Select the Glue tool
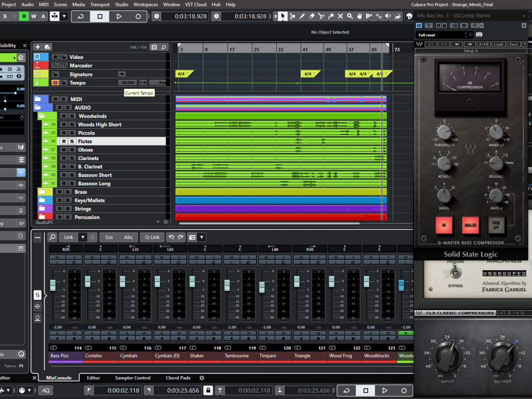Image resolution: width=532 pixels, height=399 pixels. [x=331, y=16]
